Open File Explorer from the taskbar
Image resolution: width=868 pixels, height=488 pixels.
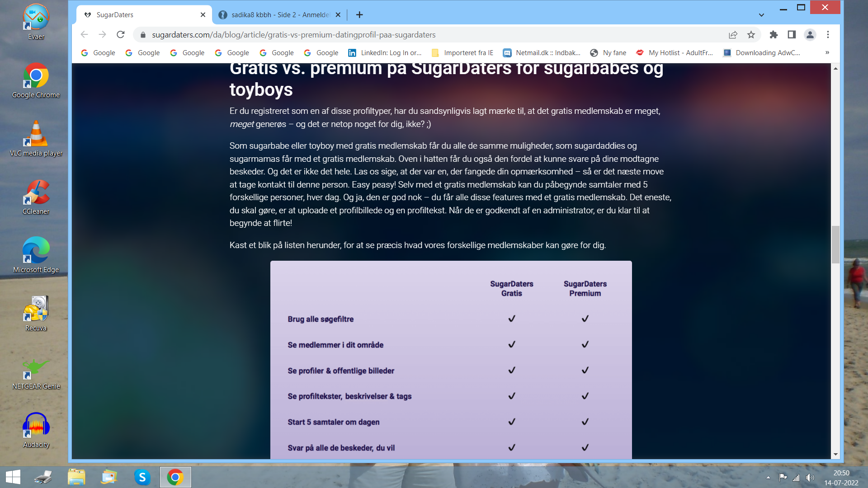click(x=76, y=477)
